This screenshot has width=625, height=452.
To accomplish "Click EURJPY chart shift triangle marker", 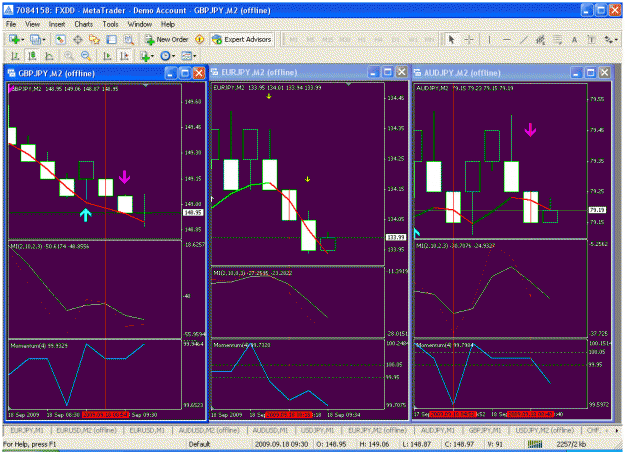I will [x=349, y=85].
